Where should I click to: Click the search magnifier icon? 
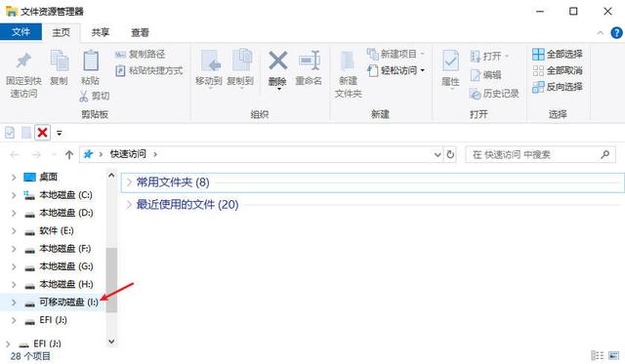[604, 154]
